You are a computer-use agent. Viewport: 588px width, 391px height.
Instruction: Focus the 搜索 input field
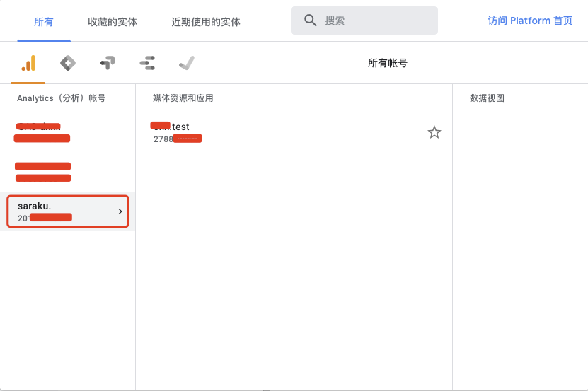point(364,21)
